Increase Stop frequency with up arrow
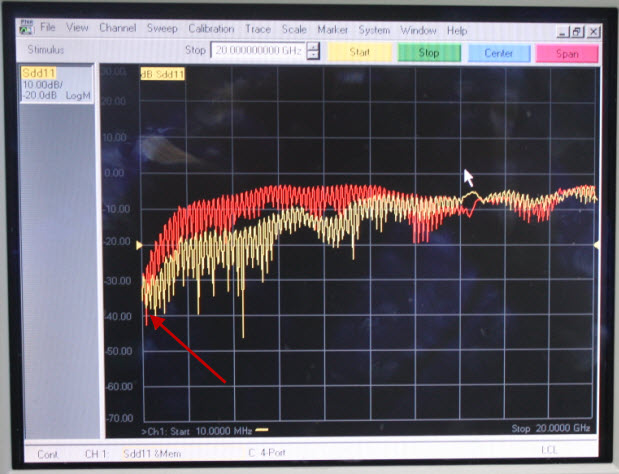This screenshot has width=619, height=474. click(x=313, y=47)
